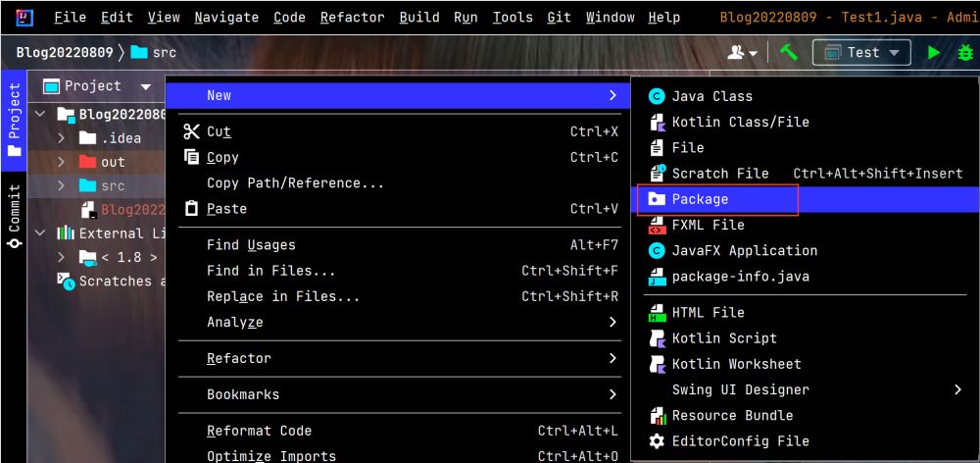
Task: Open the user account dropdown icon
Action: coord(742,53)
